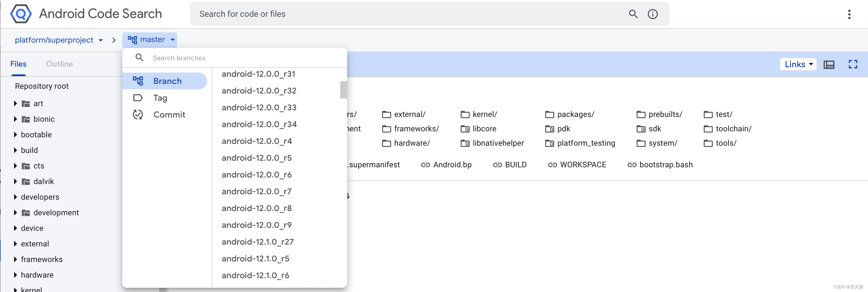
Task: Click the art folder icon in tree
Action: (26, 103)
